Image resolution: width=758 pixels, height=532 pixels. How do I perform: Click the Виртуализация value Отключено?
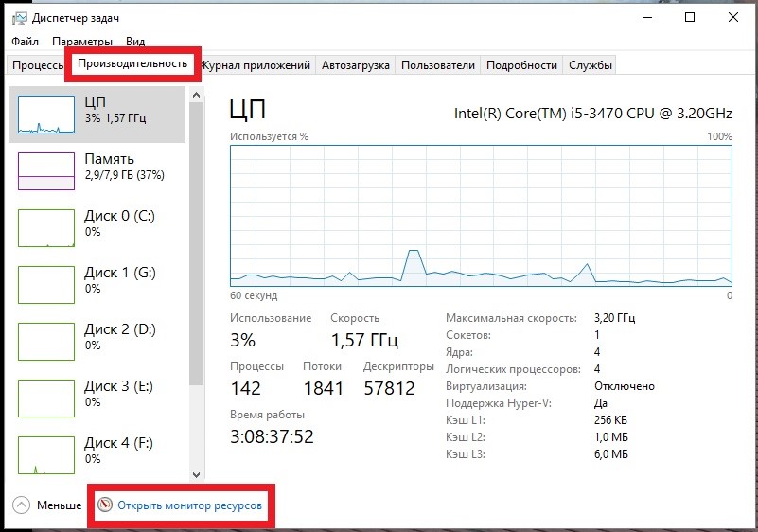click(624, 386)
